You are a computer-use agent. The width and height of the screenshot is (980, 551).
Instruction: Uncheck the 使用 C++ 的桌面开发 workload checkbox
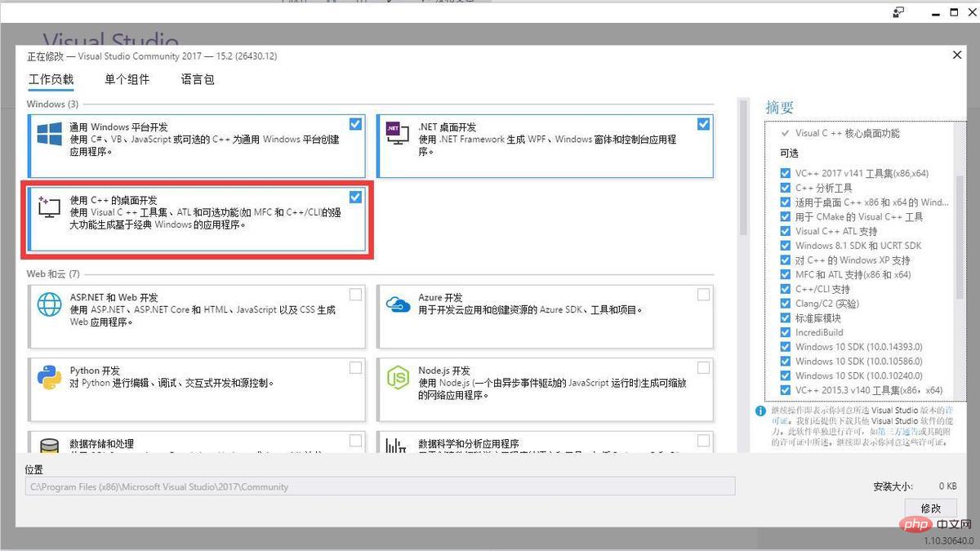click(x=355, y=197)
